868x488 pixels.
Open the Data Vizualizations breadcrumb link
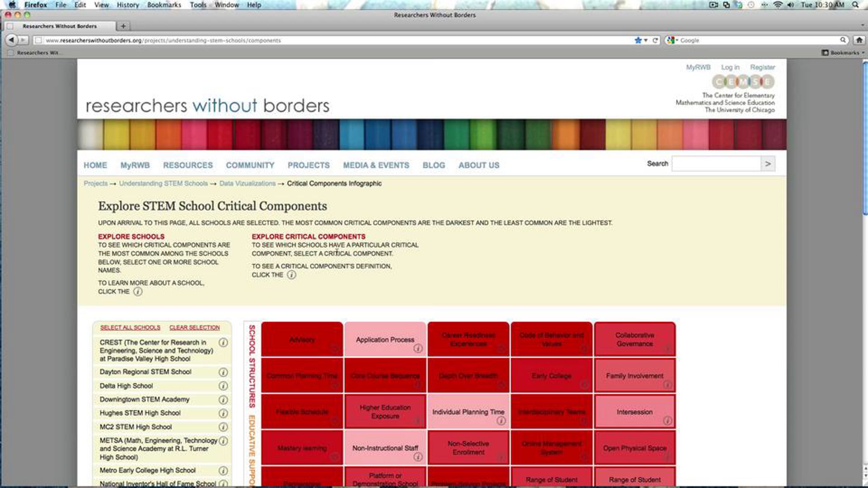coord(247,183)
